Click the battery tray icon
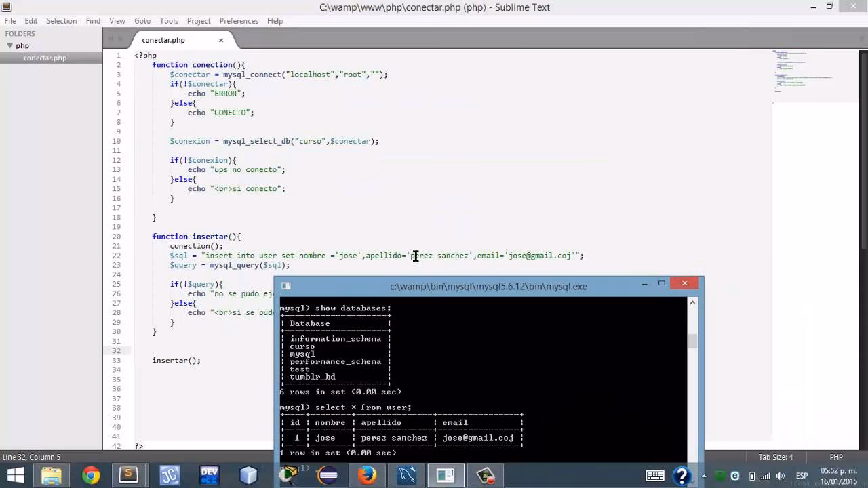The width and height of the screenshot is (868, 488). [x=752, y=476]
